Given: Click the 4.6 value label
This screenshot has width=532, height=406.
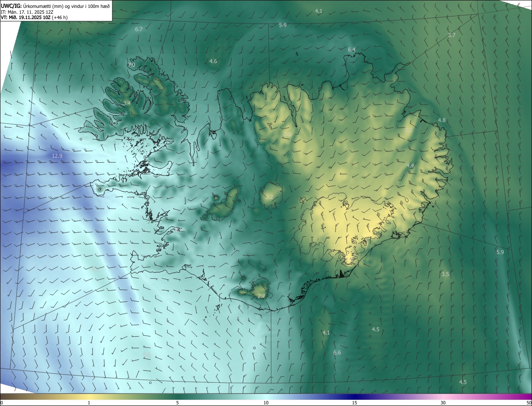Looking at the screenshot, I should coord(213,61).
